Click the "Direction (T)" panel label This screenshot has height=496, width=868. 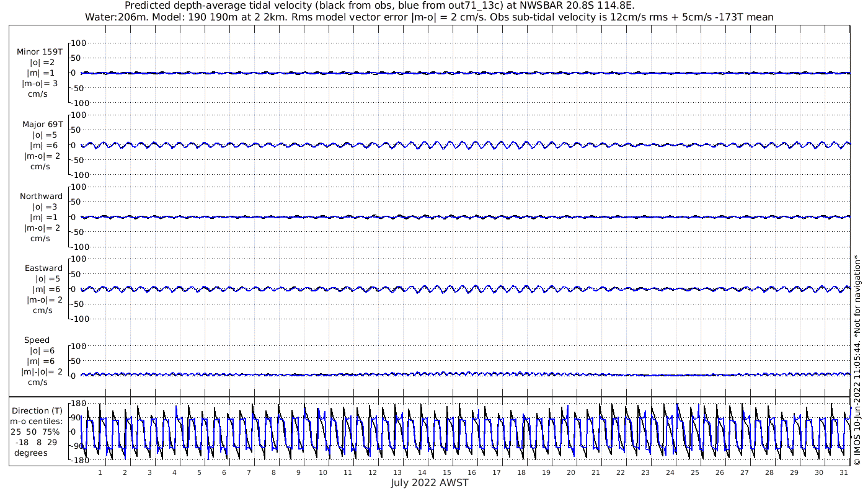coord(38,410)
